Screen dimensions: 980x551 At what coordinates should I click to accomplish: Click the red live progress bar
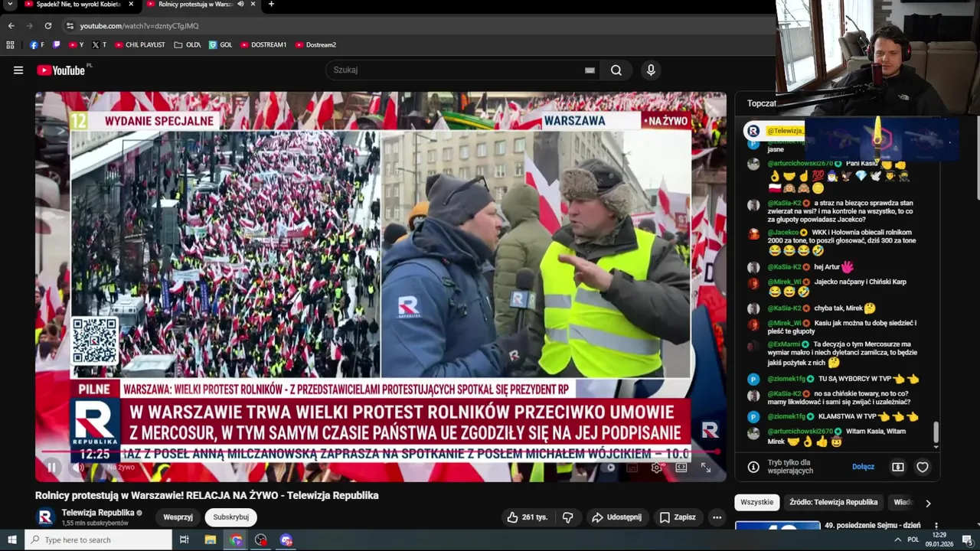pyautogui.click(x=380, y=452)
